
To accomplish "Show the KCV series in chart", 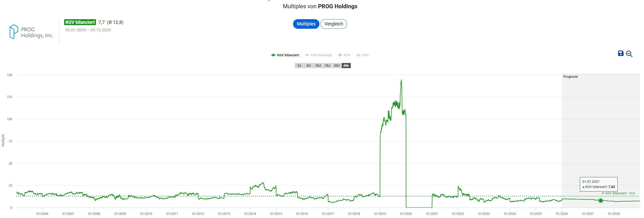I will (344, 55).
